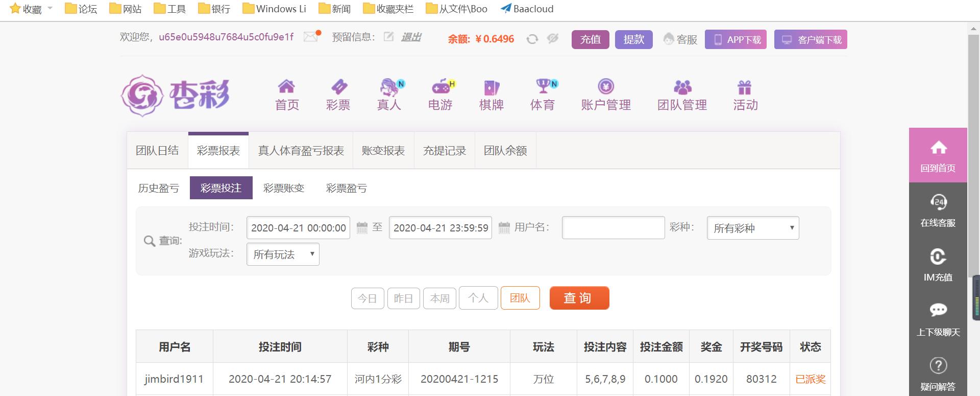Select the 本周 quick filter
The image size is (980, 396).
point(439,298)
